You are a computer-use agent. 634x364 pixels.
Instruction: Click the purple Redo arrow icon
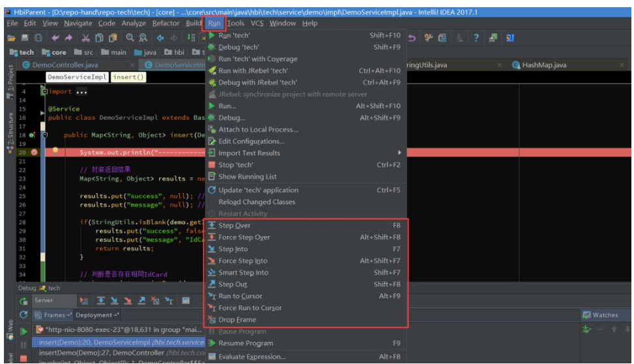(68, 38)
